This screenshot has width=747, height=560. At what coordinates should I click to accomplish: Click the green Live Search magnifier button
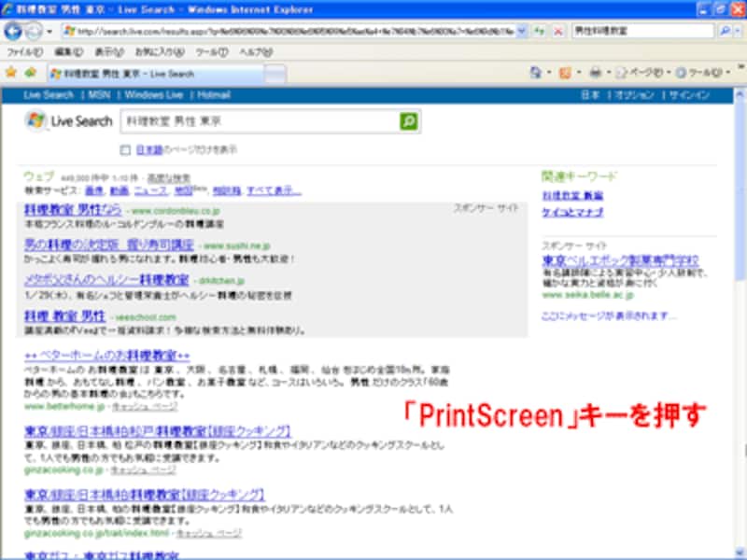pyautogui.click(x=409, y=121)
